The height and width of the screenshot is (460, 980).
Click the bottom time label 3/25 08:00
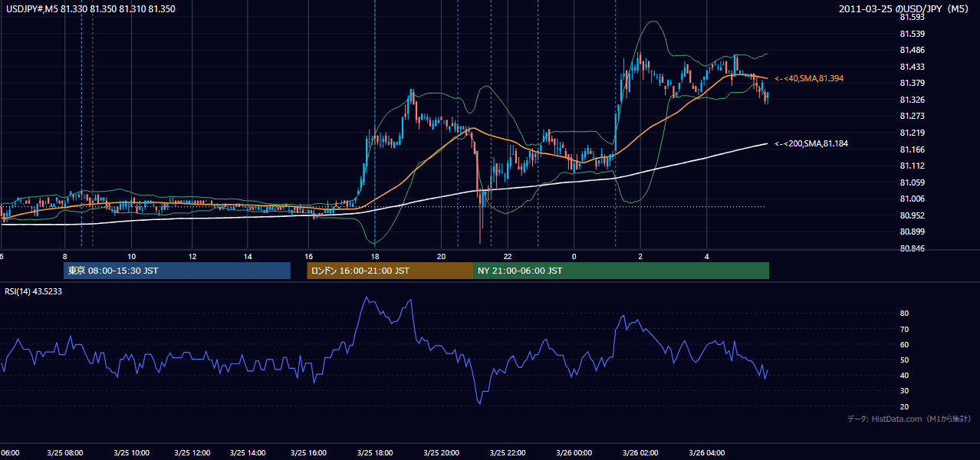coord(65,452)
